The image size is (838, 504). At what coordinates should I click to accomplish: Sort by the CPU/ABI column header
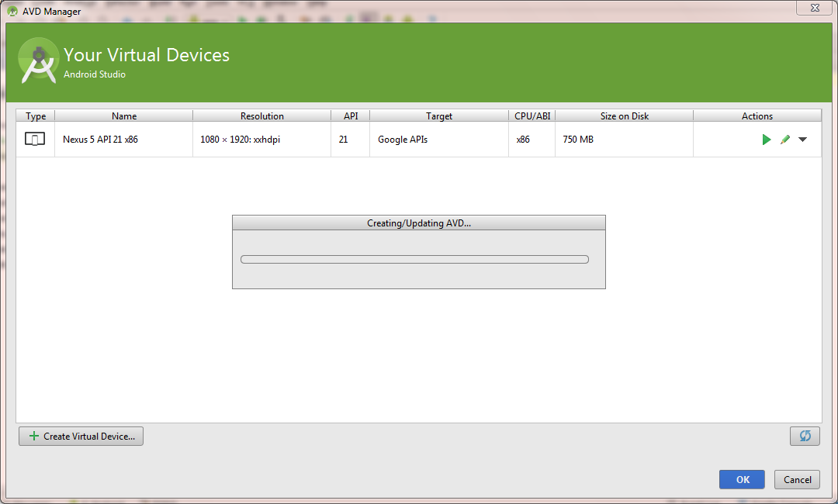tap(532, 116)
